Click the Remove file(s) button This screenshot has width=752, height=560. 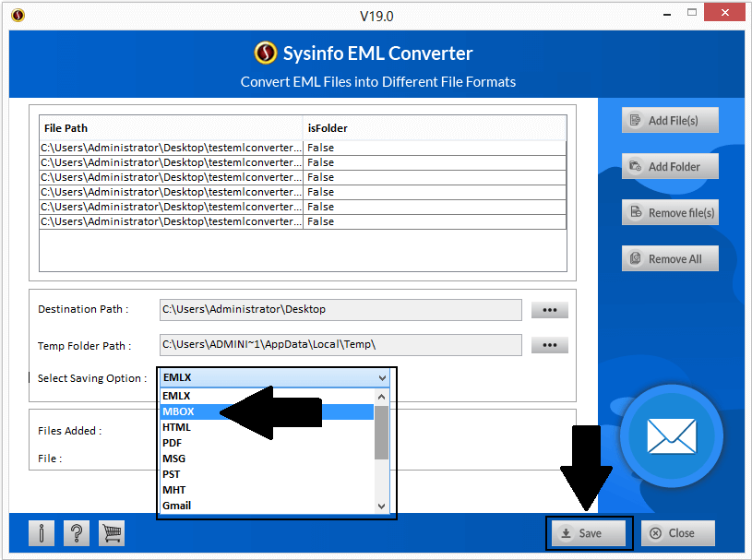(670, 212)
